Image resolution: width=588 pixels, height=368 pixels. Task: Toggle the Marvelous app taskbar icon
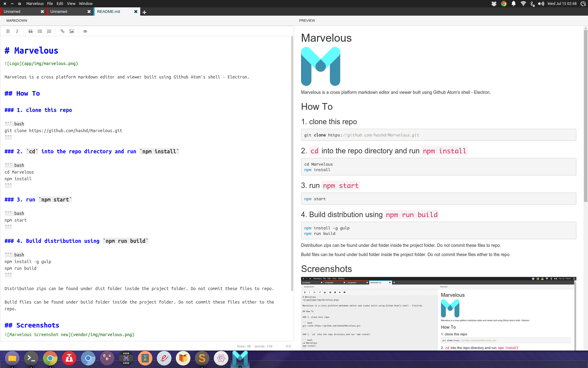(240, 358)
